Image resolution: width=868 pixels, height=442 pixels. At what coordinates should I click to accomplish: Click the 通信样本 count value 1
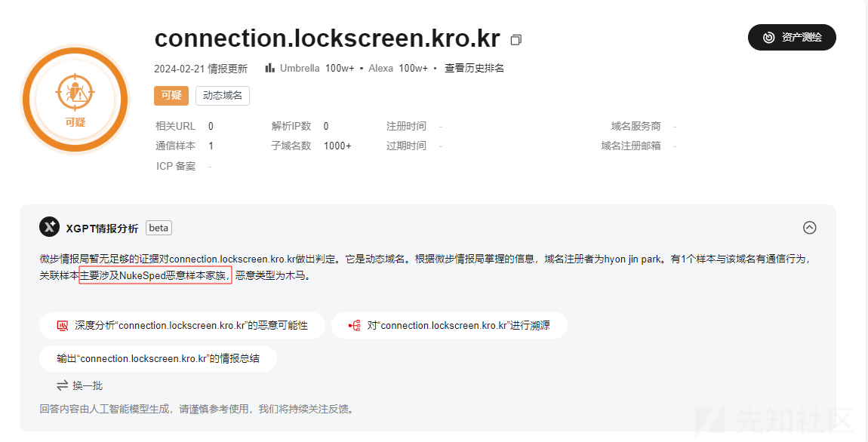click(x=211, y=146)
